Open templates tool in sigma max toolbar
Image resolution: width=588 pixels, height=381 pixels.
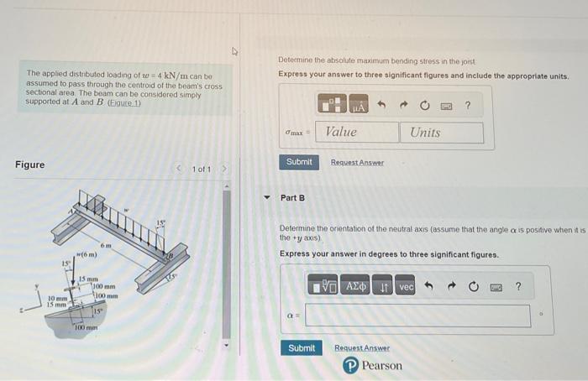(332, 104)
